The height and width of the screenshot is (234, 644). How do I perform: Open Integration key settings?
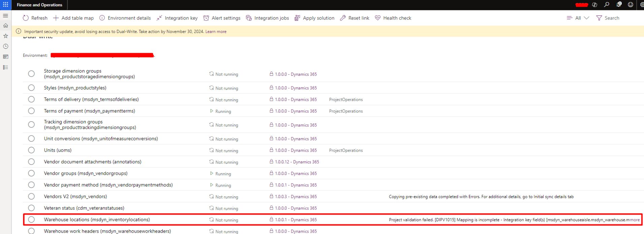pyautogui.click(x=177, y=18)
